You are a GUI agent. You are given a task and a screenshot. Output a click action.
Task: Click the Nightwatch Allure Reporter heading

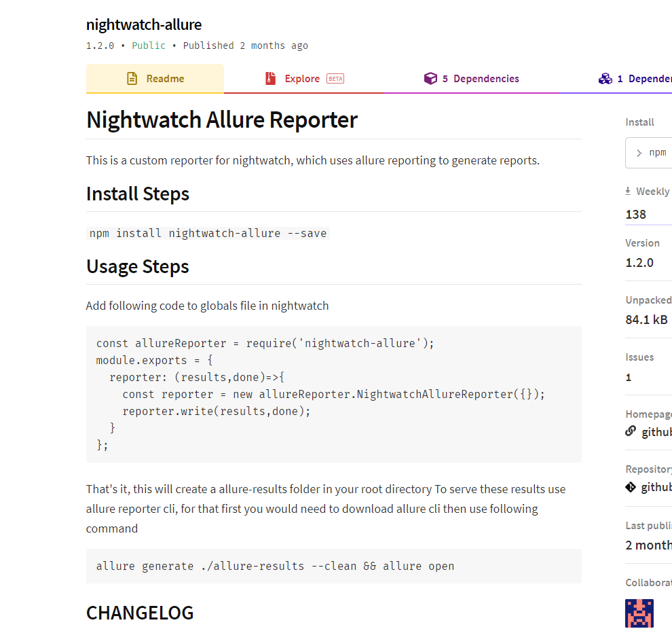221,120
